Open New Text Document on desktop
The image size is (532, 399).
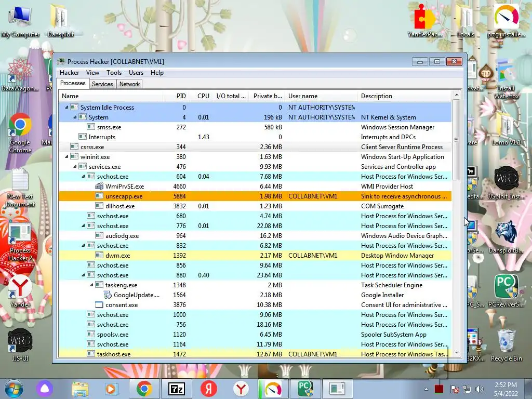tap(20, 188)
